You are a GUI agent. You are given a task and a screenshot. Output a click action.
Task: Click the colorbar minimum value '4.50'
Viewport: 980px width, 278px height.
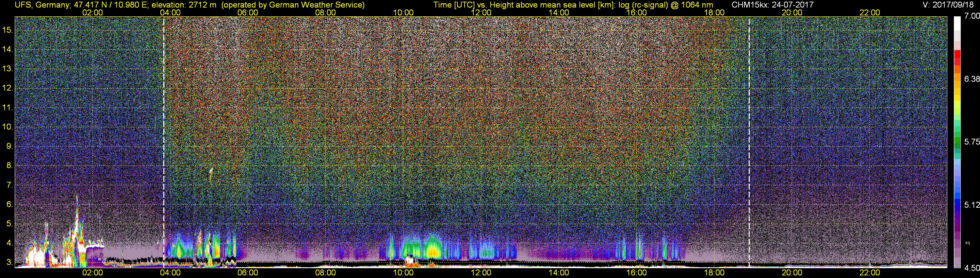[x=972, y=268]
